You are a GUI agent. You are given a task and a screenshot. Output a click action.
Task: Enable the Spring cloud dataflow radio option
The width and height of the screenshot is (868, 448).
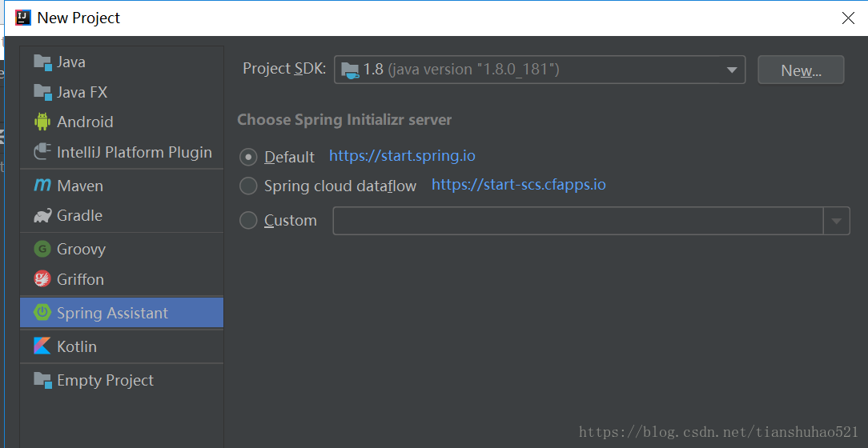point(248,186)
